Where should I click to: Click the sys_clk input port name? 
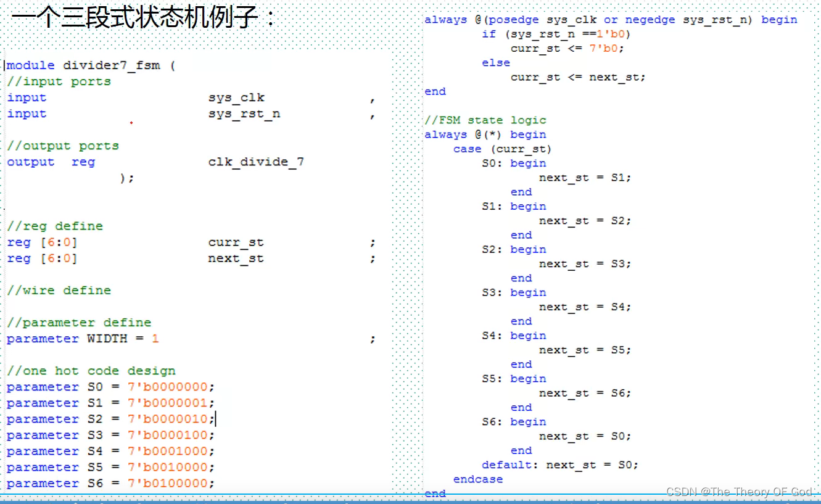point(236,97)
